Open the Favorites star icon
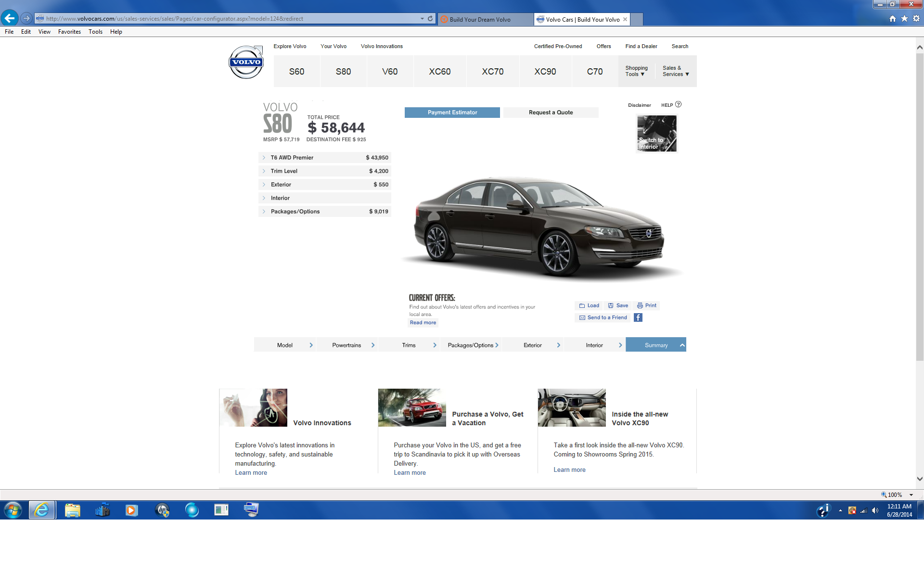924x583 pixels. tap(904, 19)
